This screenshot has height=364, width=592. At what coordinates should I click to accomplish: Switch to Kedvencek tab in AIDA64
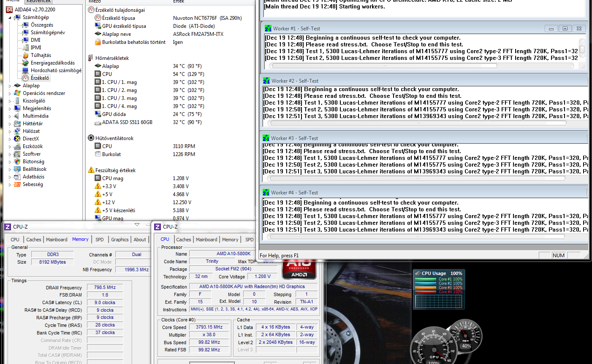coord(38,1)
